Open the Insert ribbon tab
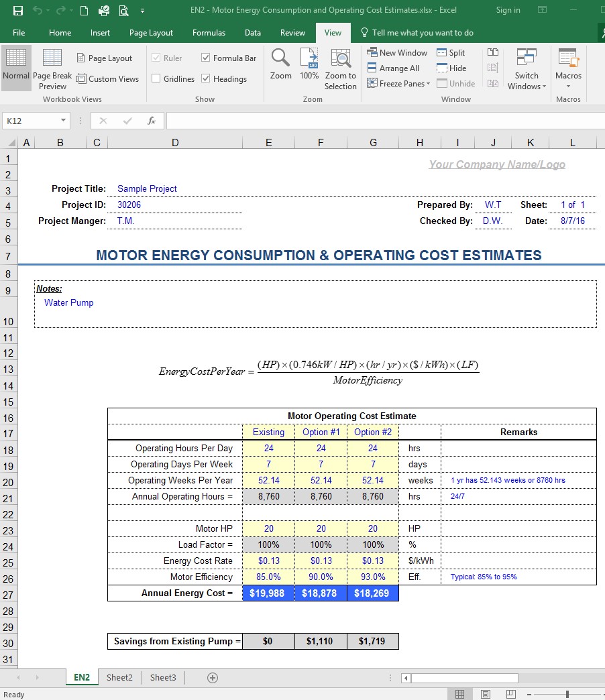This screenshot has height=700, width=605. (x=100, y=33)
